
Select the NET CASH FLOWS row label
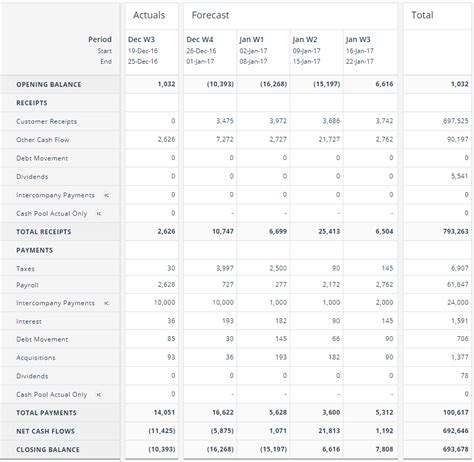click(45, 431)
